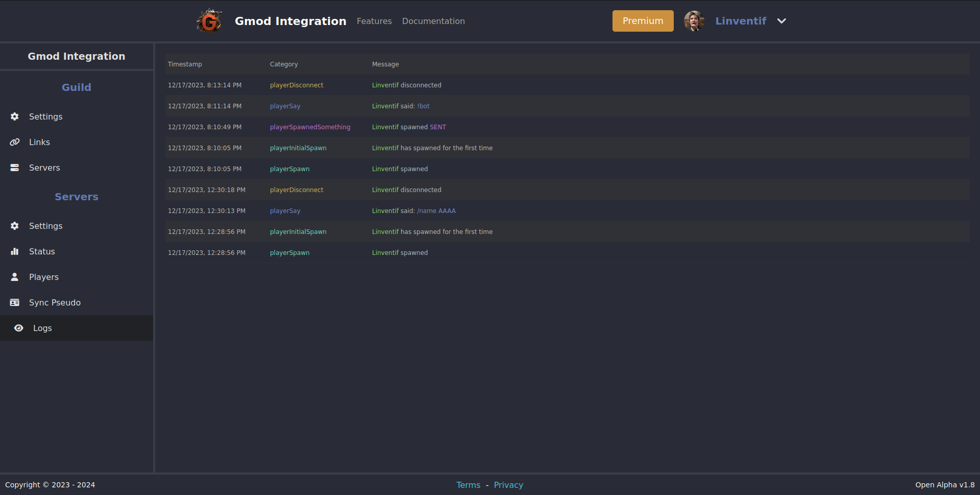Click playerInitialSpawn category at 12:28:56 PM
Viewport: 980px width, 495px height.
tap(298, 232)
